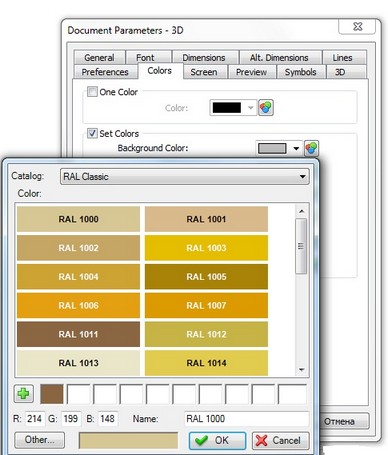Close the Document Parameters window
This screenshot has width=388, height=455.
pyautogui.click(x=358, y=26)
